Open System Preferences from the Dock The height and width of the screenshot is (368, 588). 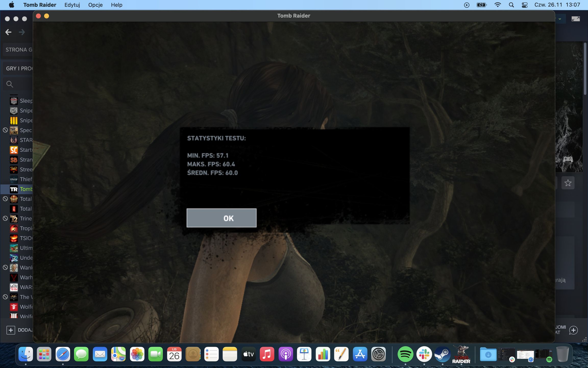pyautogui.click(x=378, y=354)
